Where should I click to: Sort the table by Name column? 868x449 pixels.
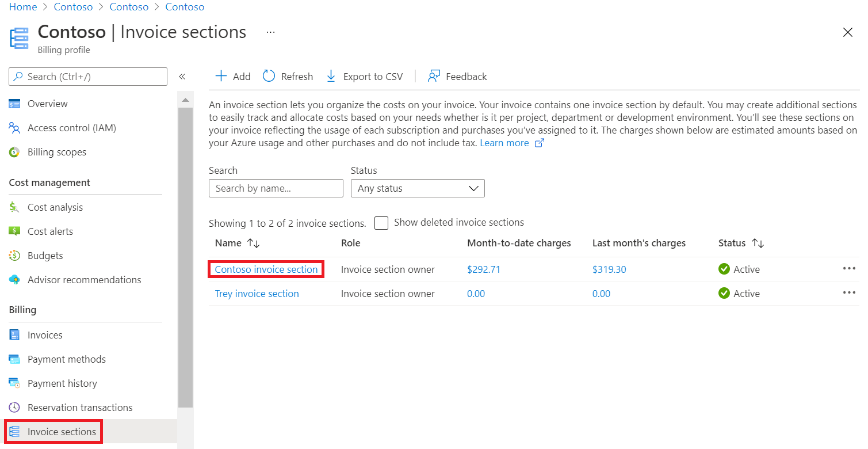tap(254, 243)
